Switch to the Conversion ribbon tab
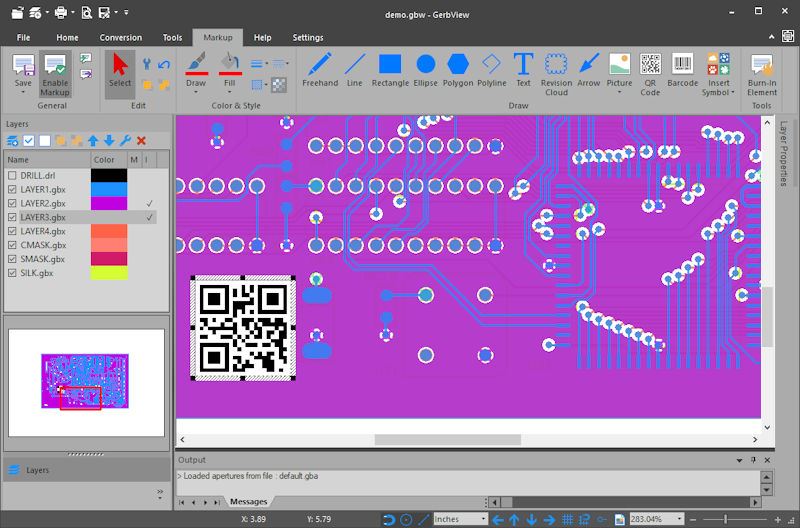 (x=120, y=37)
